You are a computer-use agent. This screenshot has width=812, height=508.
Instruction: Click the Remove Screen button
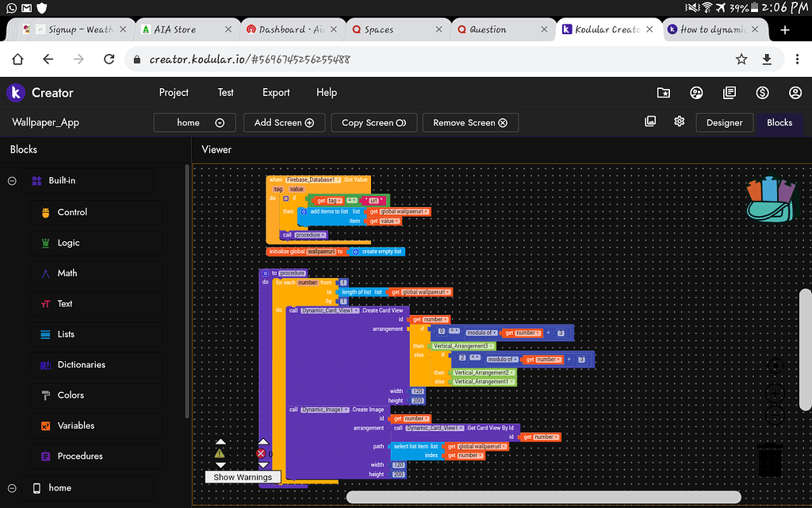click(x=470, y=123)
